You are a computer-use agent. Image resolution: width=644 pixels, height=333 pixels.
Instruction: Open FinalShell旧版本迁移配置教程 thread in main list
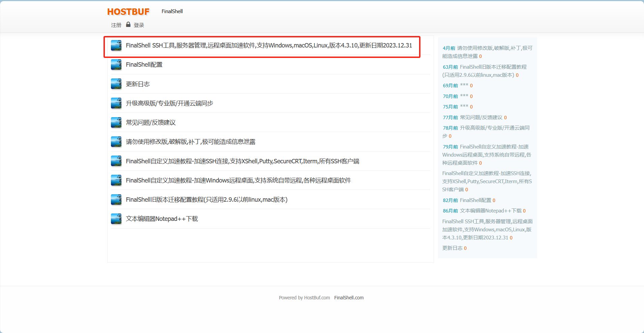pos(207,200)
